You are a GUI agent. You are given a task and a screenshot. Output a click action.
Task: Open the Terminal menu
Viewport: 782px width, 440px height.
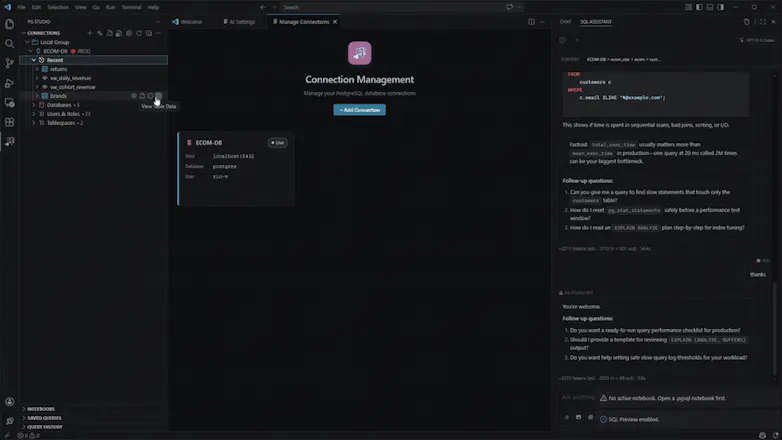point(131,7)
